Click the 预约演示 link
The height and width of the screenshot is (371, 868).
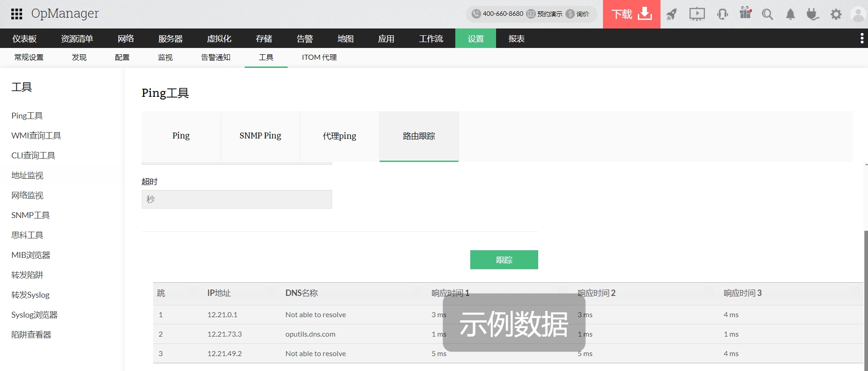pos(545,14)
